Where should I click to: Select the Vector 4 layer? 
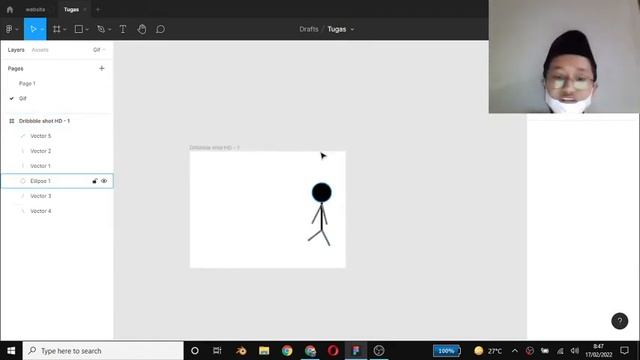(x=41, y=211)
